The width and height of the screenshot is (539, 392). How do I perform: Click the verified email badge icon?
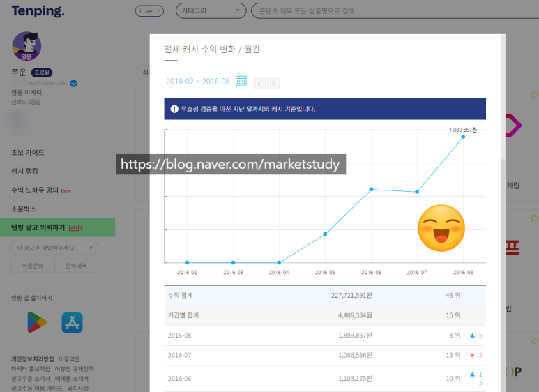73,83
